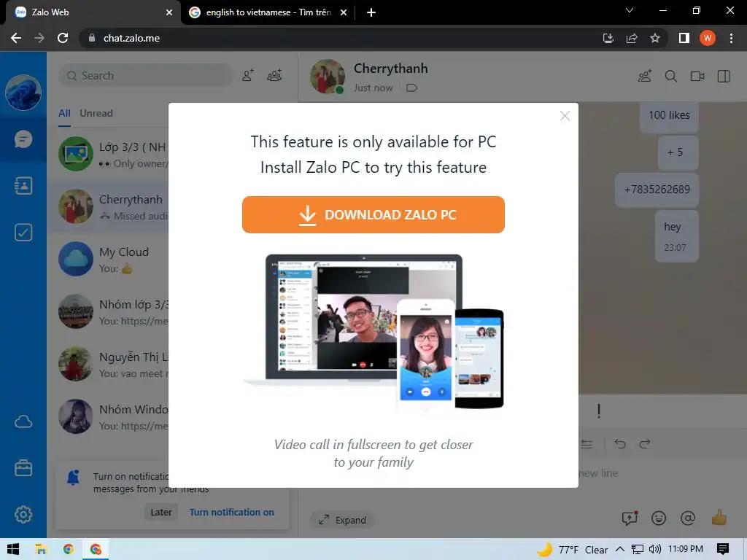
Task: Click the install app icon in the address bar
Action: pos(608,38)
